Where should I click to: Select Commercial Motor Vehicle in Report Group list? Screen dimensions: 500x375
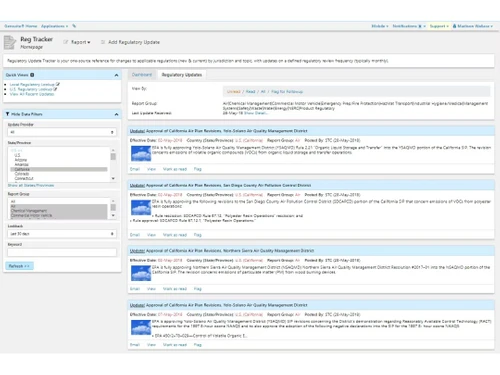pyautogui.click(x=59, y=215)
